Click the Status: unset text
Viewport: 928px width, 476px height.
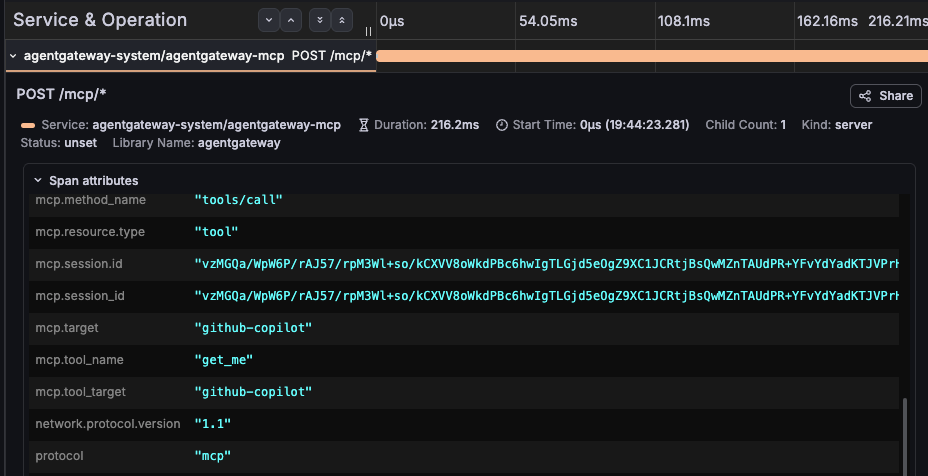59,143
